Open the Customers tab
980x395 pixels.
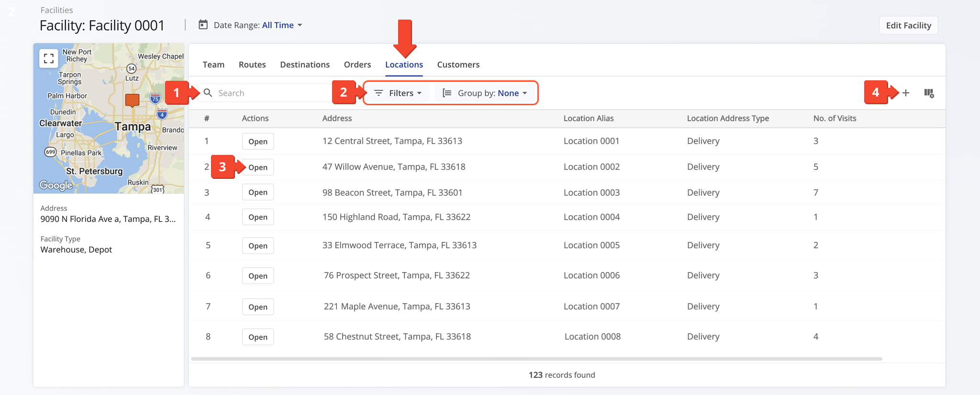[458, 65]
